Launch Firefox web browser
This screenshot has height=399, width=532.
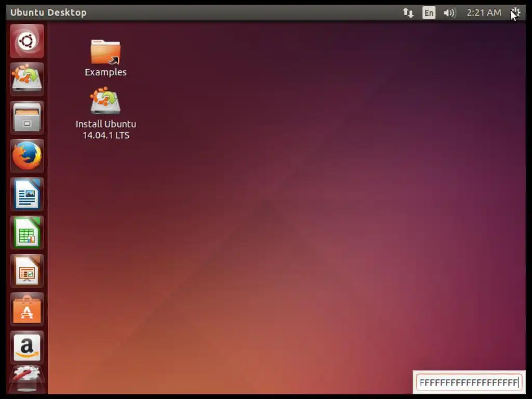tap(27, 156)
